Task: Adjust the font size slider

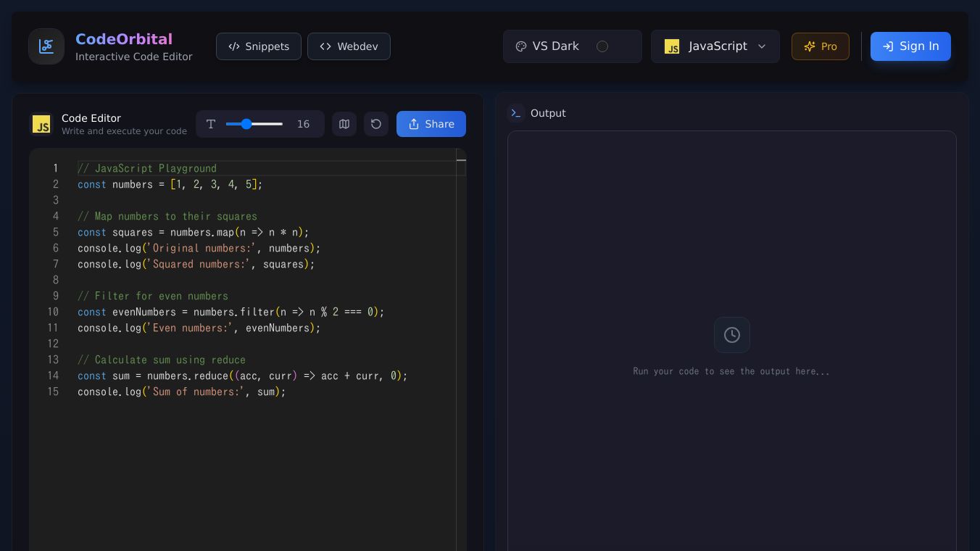Action: (246, 124)
